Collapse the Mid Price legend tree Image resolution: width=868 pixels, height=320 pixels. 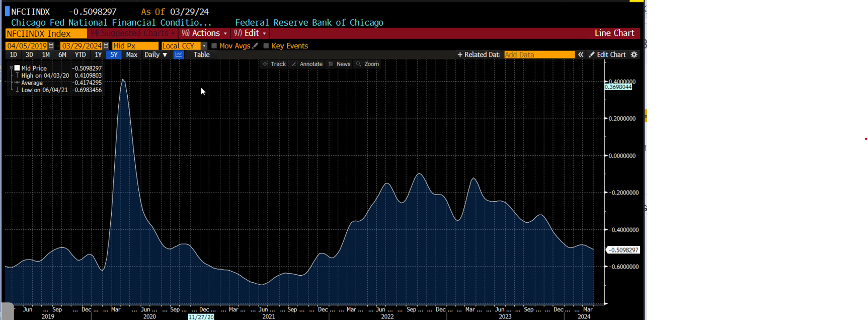(11, 68)
